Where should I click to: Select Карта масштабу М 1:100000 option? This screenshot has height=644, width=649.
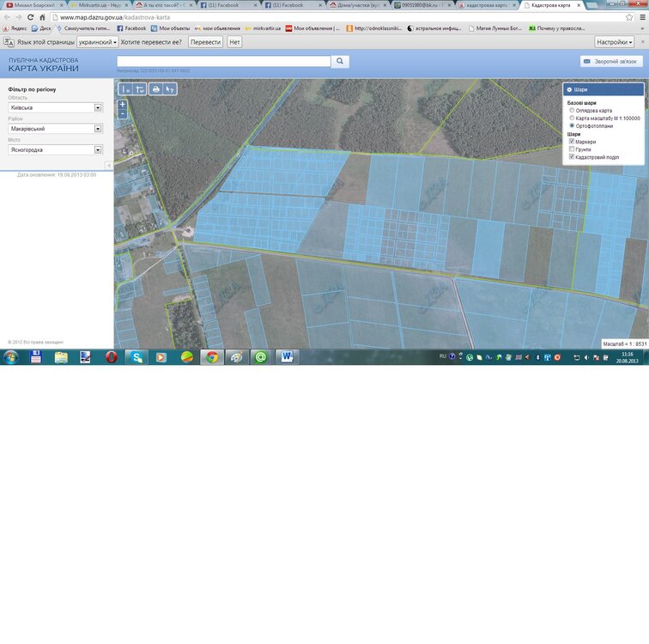pyautogui.click(x=573, y=118)
